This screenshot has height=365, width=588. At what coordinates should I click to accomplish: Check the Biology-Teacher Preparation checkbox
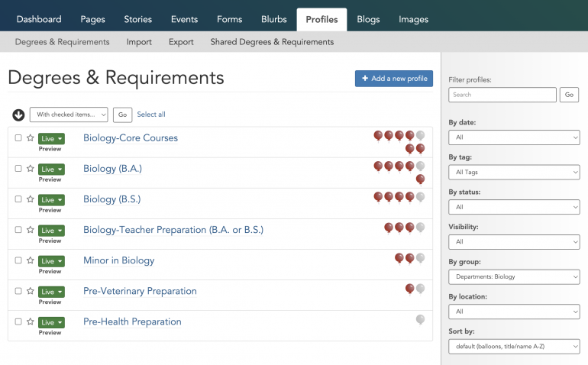(18, 230)
